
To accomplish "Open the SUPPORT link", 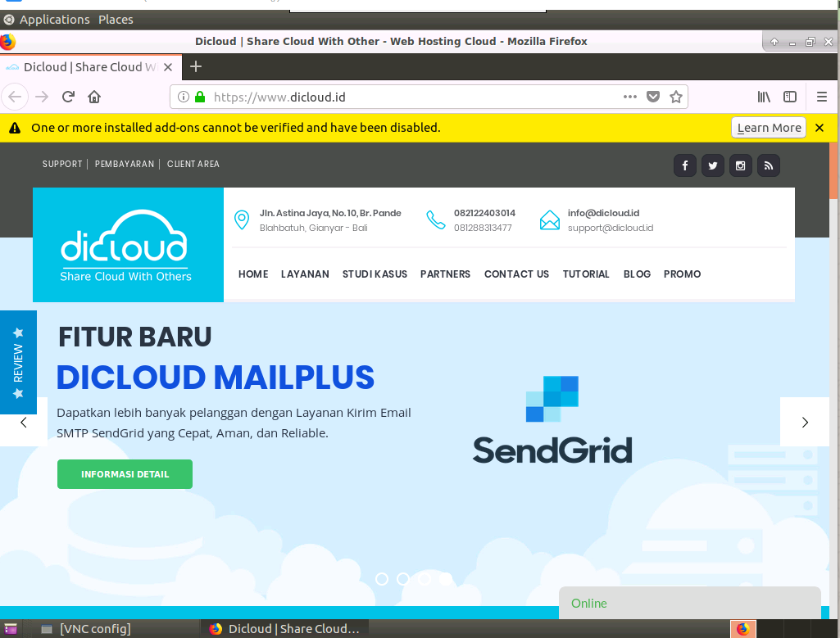I will [x=62, y=164].
